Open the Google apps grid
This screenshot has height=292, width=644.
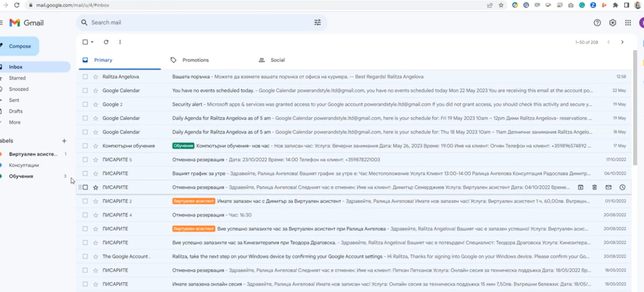(628, 23)
